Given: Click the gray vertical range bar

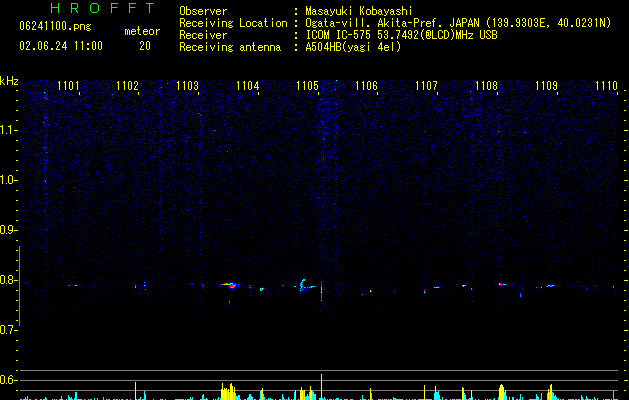Looking at the screenshot, I should pyautogui.click(x=19, y=286).
